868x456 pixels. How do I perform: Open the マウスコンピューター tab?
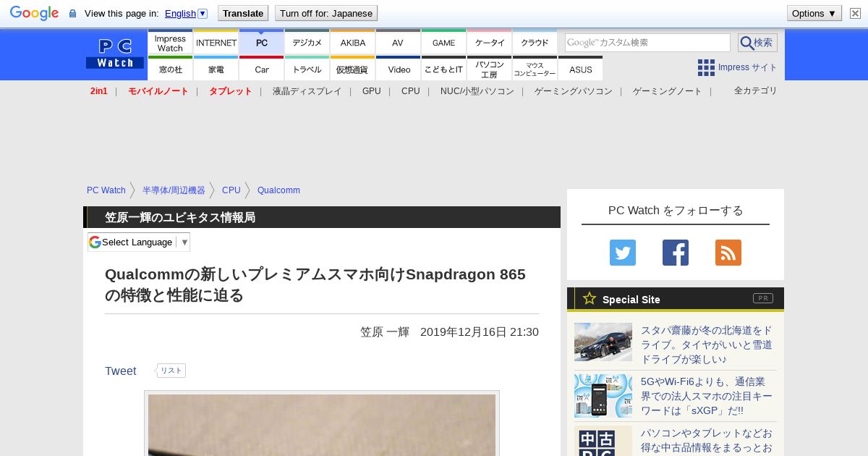pyautogui.click(x=535, y=69)
